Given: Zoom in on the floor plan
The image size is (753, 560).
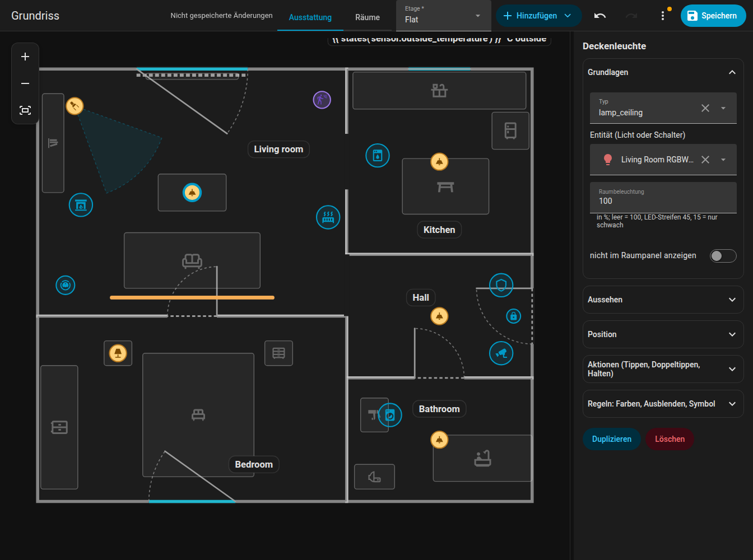Looking at the screenshot, I should click(x=25, y=57).
